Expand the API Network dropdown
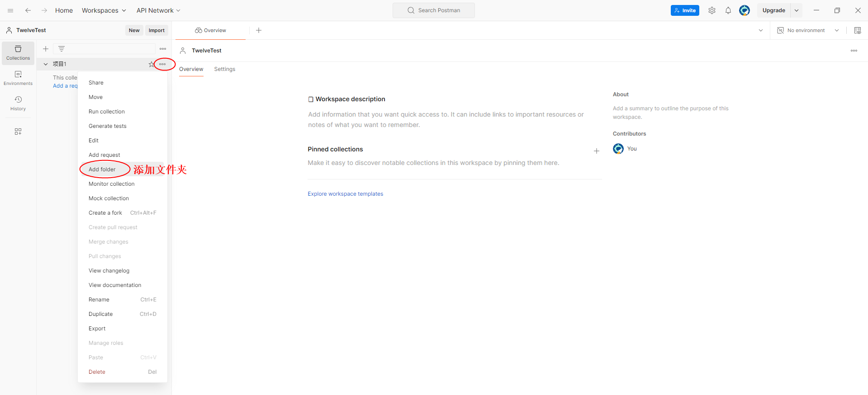The width and height of the screenshot is (868, 395). (x=158, y=10)
